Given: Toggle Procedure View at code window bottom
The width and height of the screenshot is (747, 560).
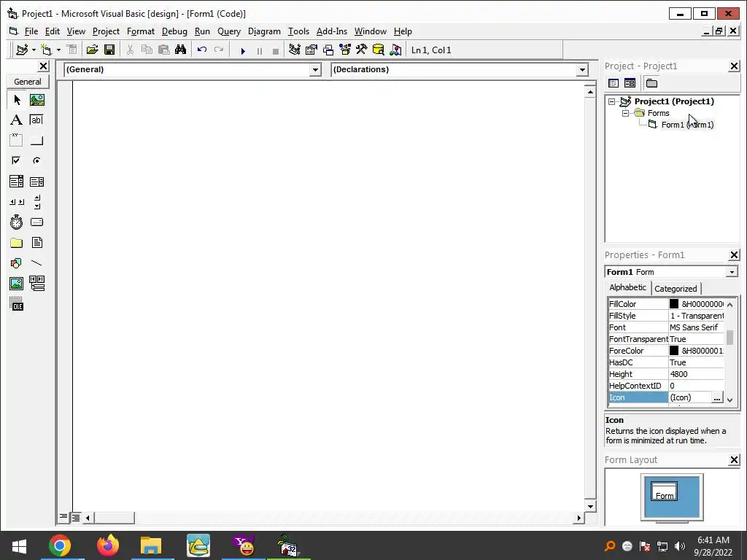Looking at the screenshot, I should click(63, 517).
